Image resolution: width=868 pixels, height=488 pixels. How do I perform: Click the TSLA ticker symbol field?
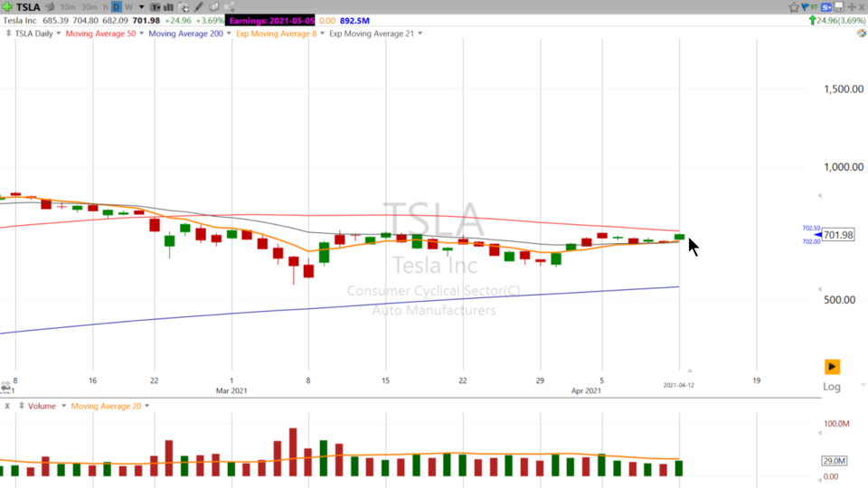pyautogui.click(x=28, y=7)
